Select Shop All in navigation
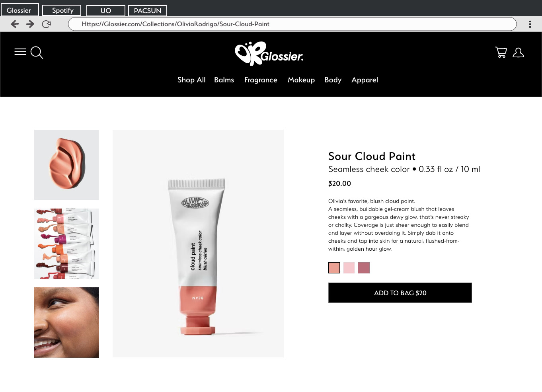The width and height of the screenshot is (542, 392). pyautogui.click(x=191, y=80)
